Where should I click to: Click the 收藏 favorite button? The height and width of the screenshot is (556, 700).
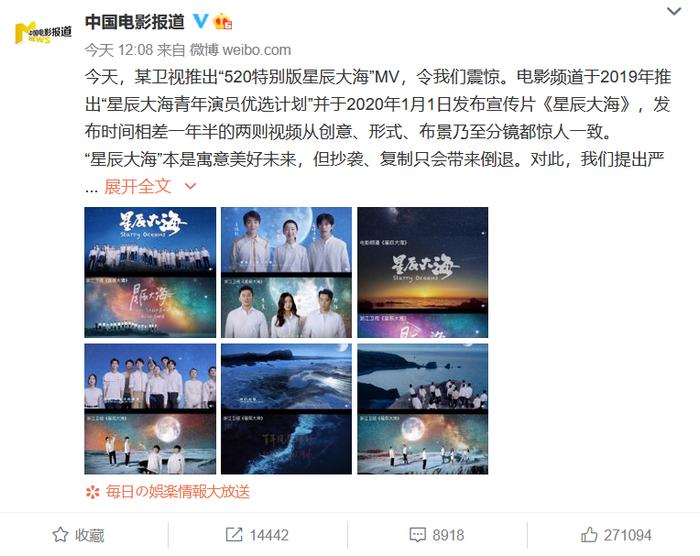[79, 535]
